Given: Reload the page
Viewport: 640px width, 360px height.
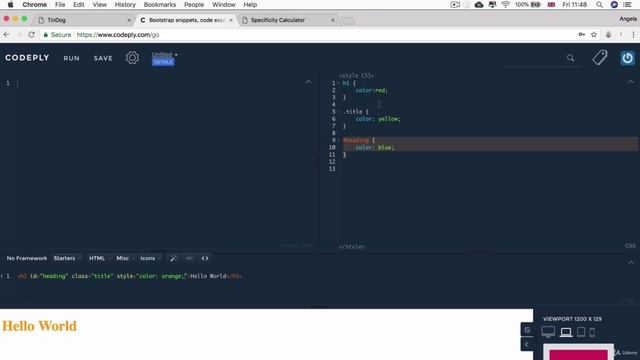Looking at the screenshot, I should point(31,35).
